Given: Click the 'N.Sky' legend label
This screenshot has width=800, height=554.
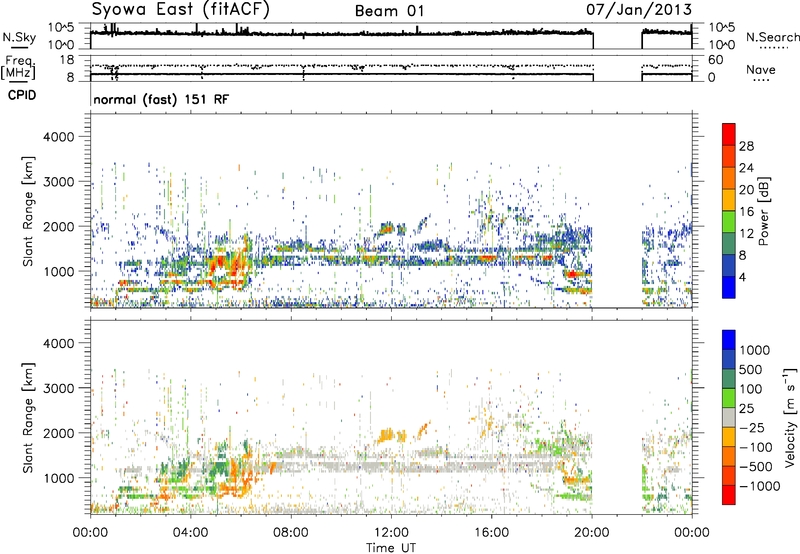Looking at the screenshot, I should [19, 37].
